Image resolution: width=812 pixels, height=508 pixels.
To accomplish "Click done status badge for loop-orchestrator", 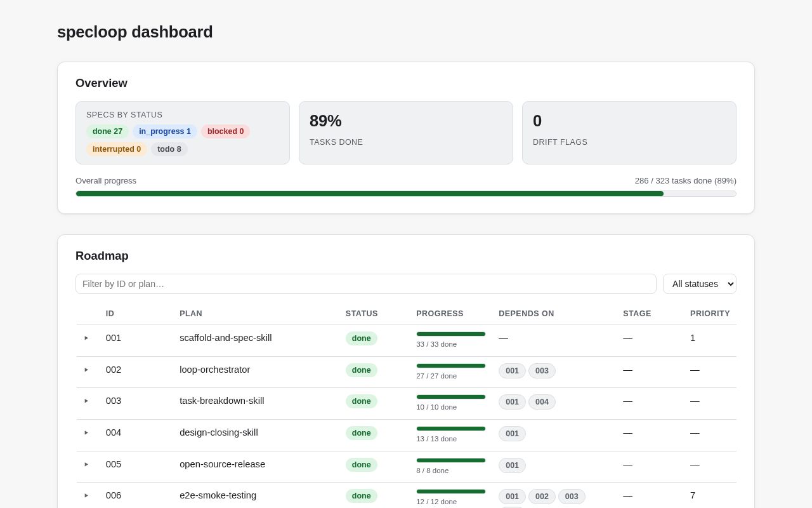I will (x=362, y=370).
